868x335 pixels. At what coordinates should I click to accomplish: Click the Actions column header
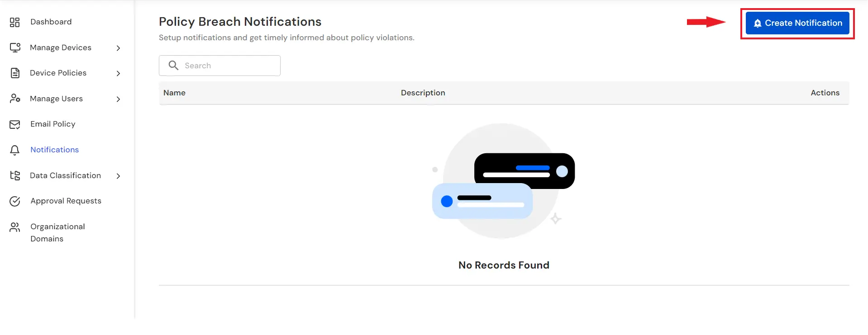pyautogui.click(x=825, y=93)
